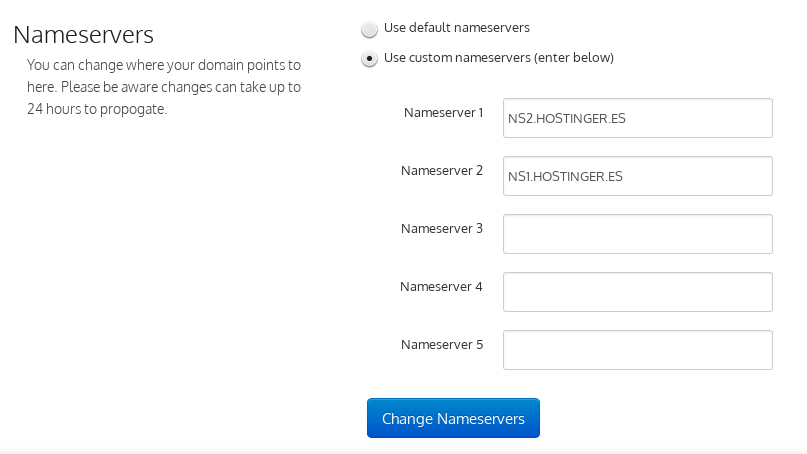Click the 'Nameserver 3' field label
807x454 pixels.
point(442,228)
